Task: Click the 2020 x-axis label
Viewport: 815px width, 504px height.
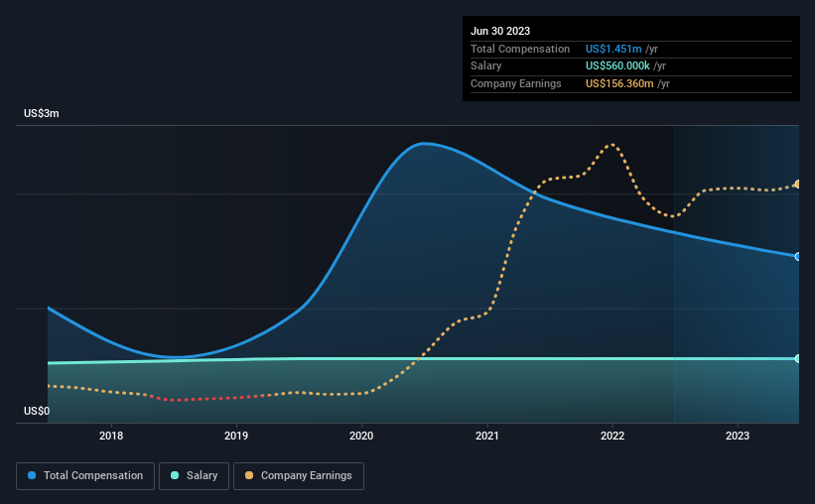Action: (361, 436)
